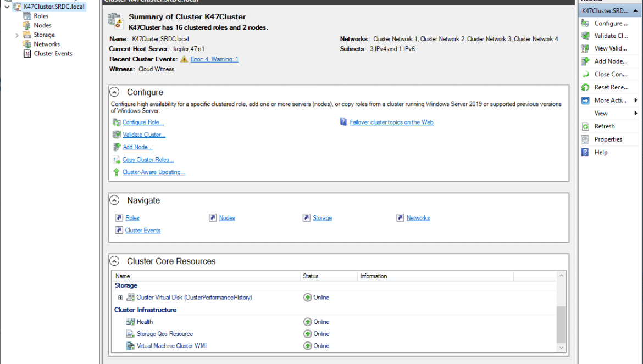Sort by the Name column header
643x364 pixels.
click(206, 276)
